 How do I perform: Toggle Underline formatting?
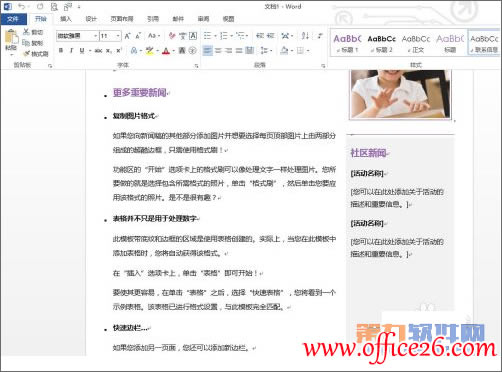(x=82, y=51)
